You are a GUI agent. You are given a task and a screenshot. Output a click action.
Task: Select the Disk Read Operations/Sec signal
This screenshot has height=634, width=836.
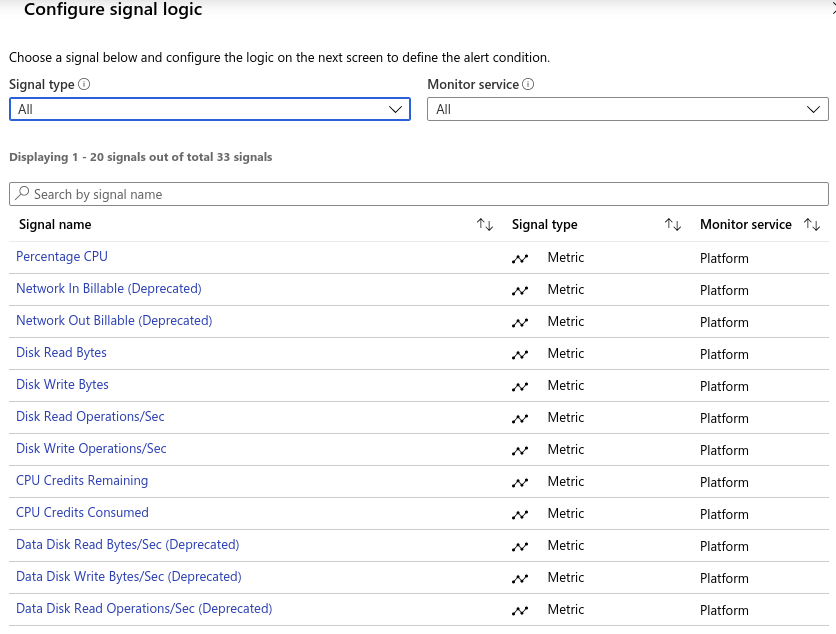coord(89,417)
